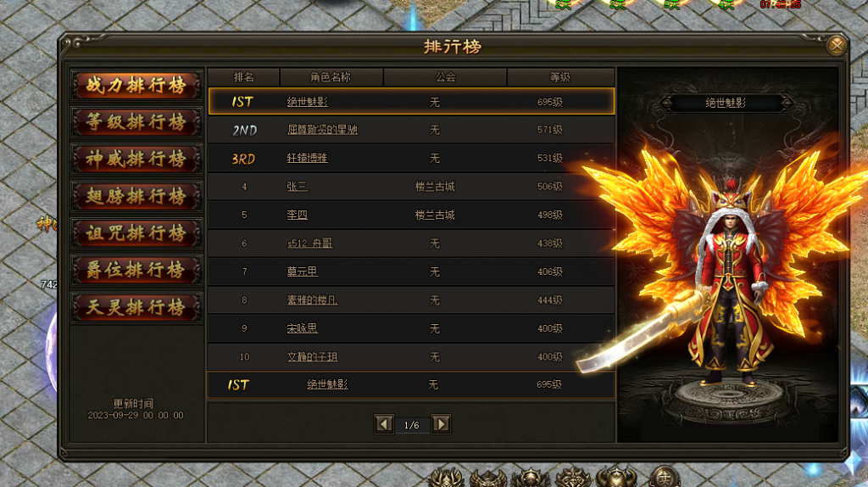The width and height of the screenshot is (868, 487).
Task: Click player 宋咏思 in rank 9
Action: (303, 328)
